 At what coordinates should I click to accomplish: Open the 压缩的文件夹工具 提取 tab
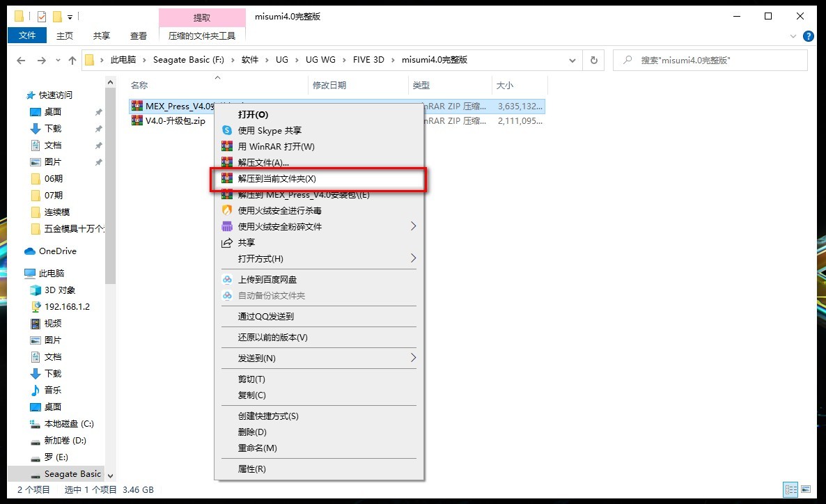pyautogui.click(x=202, y=15)
